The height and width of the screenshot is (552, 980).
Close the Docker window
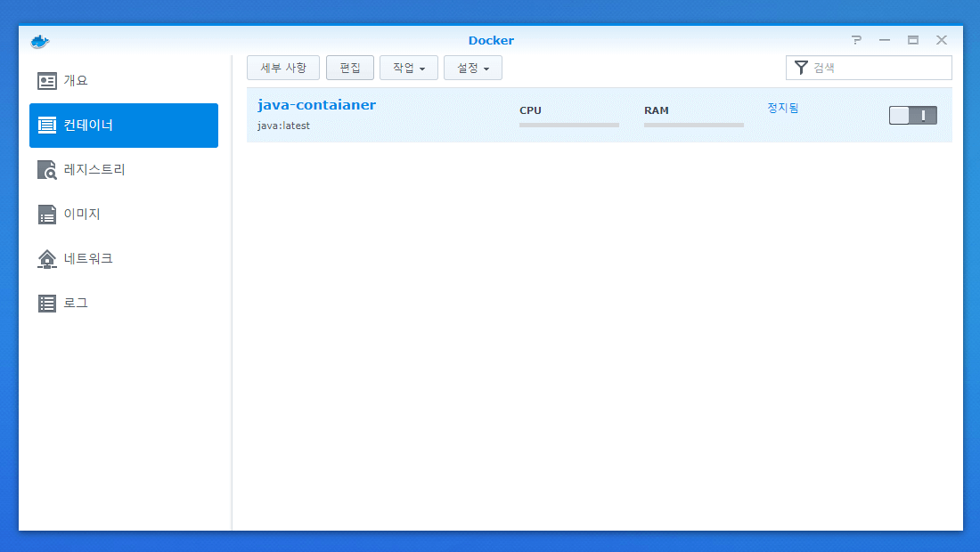click(942, 40)
